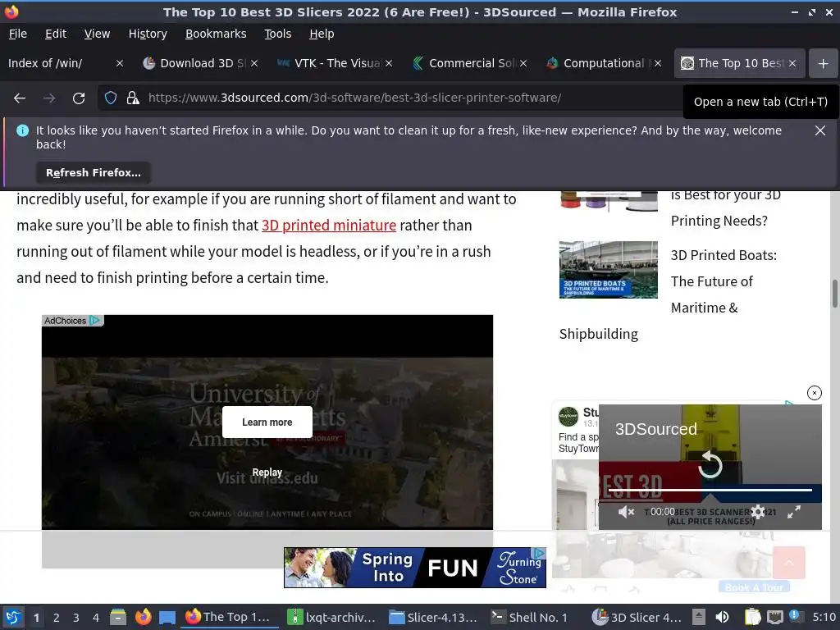Screen dimensions: 840x630
Task: Open the network monitor tray icon
Action: (x=775, y=617)
